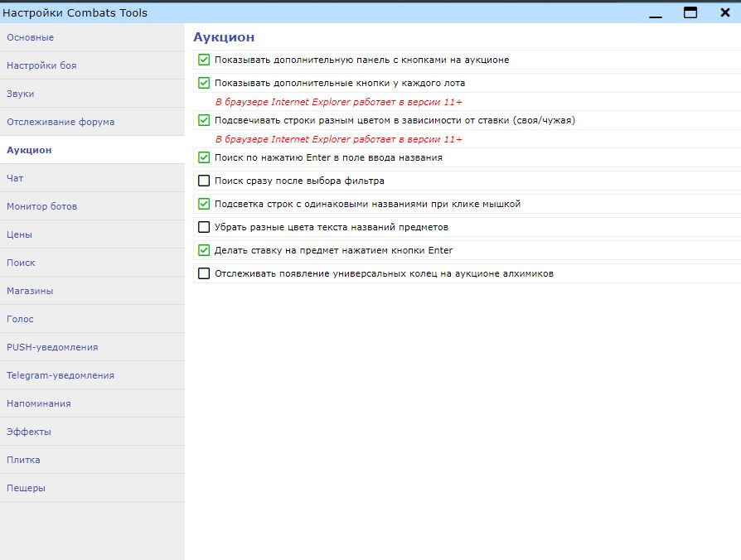Image resolution: width=741 pixels, height=560 pixels.
Task: Enable 'Убрать разные цвета текста названий'
Action: click(x=204, y=227)
